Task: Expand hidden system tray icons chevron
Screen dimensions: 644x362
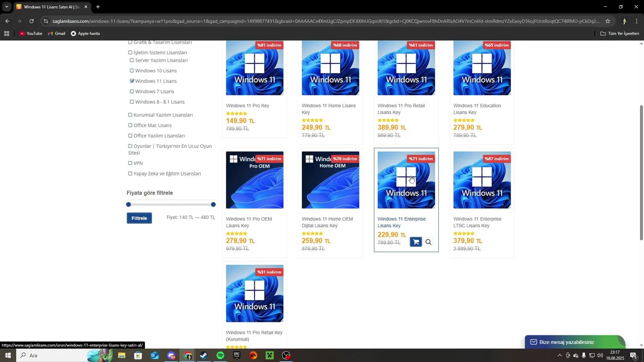Action: click(559, 355)
